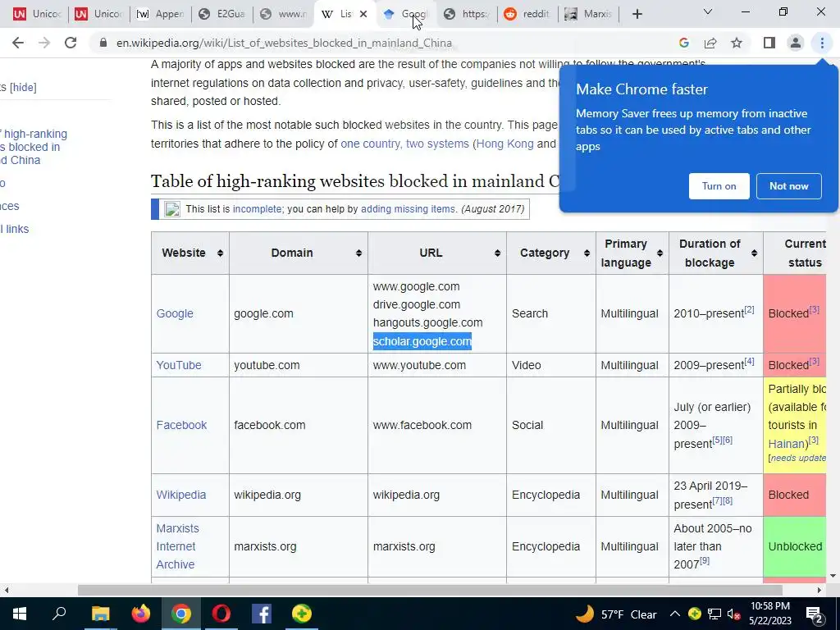Screen dimensions: 840x630
Task: Bookmark this page with the star icon
Action: 737,43
